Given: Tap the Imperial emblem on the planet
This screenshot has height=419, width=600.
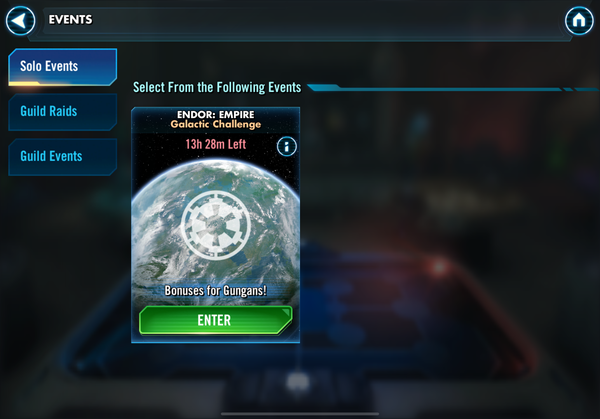Looking at the screenshot, I should 215,225.
